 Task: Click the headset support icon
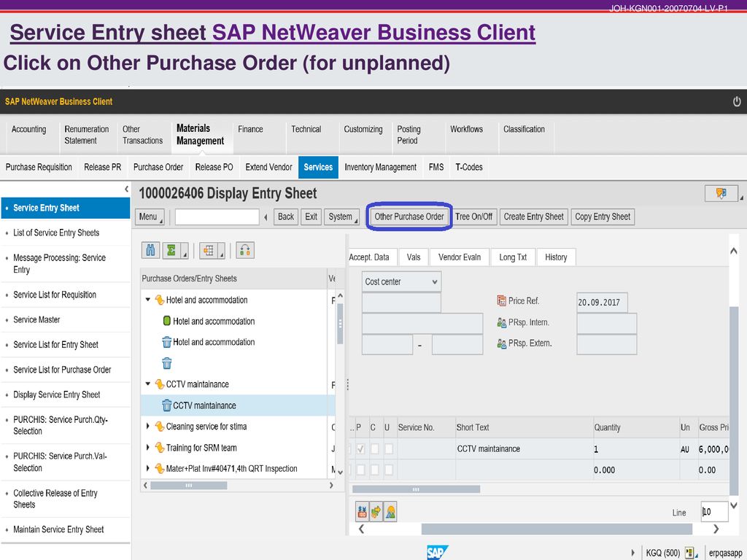click(x=245, y=250)
